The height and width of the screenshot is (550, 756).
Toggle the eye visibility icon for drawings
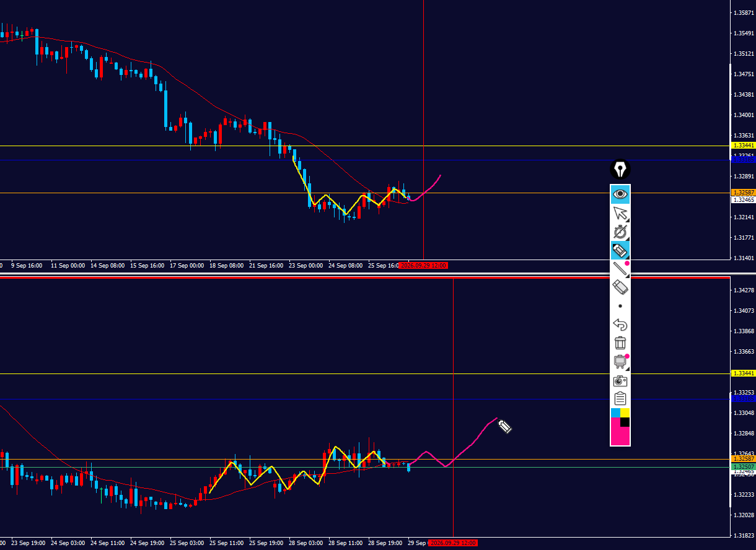tap(620, 194)
